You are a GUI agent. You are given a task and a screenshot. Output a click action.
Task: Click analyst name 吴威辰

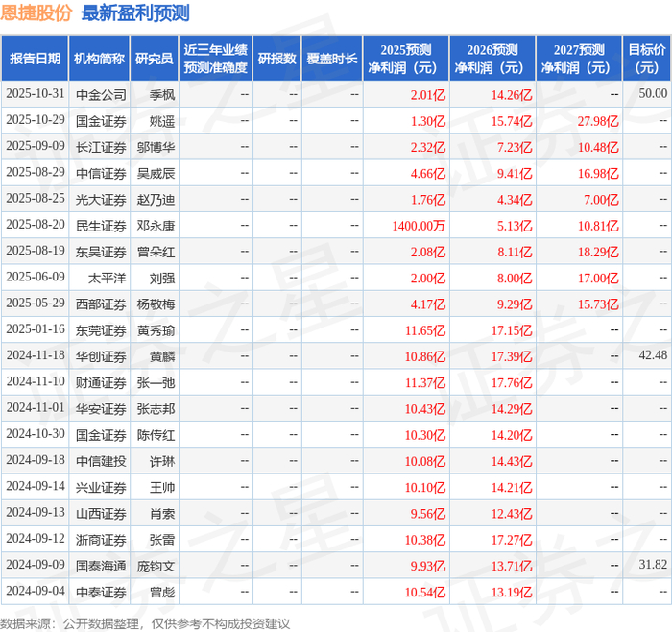click(156, 174)
